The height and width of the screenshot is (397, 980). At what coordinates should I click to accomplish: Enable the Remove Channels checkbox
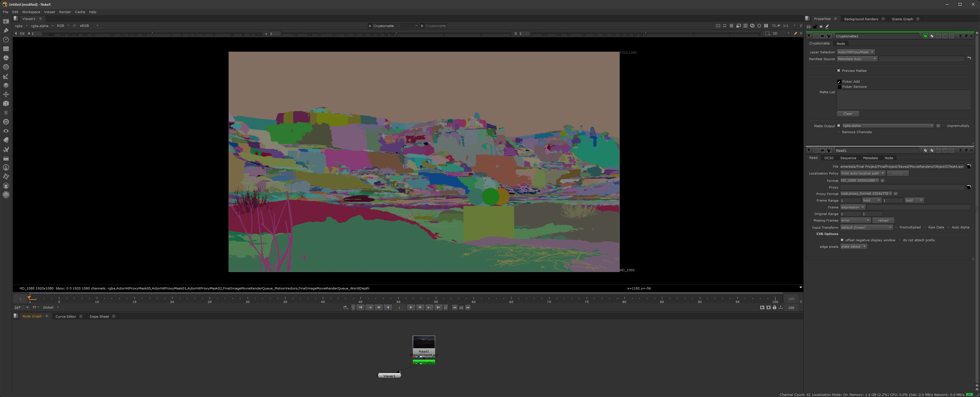tap(838, 132)
